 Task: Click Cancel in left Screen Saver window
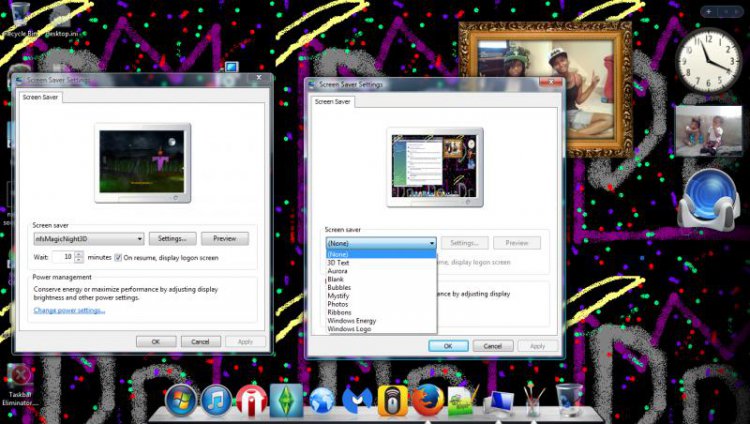click(200, 342)
